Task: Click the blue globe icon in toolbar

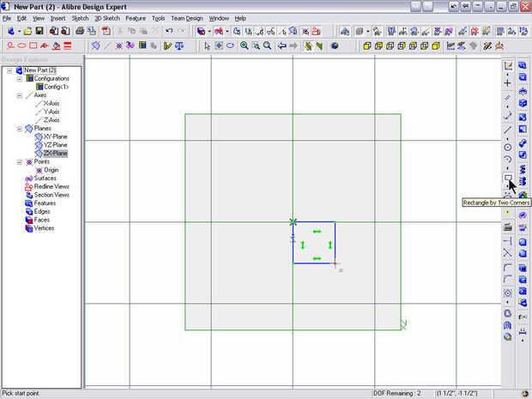Action: point(335,45)
